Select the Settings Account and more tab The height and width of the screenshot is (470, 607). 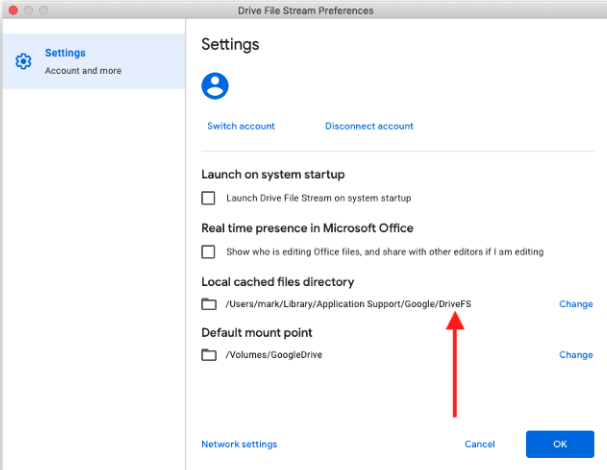pyautogui.click(x=94, y=61)
